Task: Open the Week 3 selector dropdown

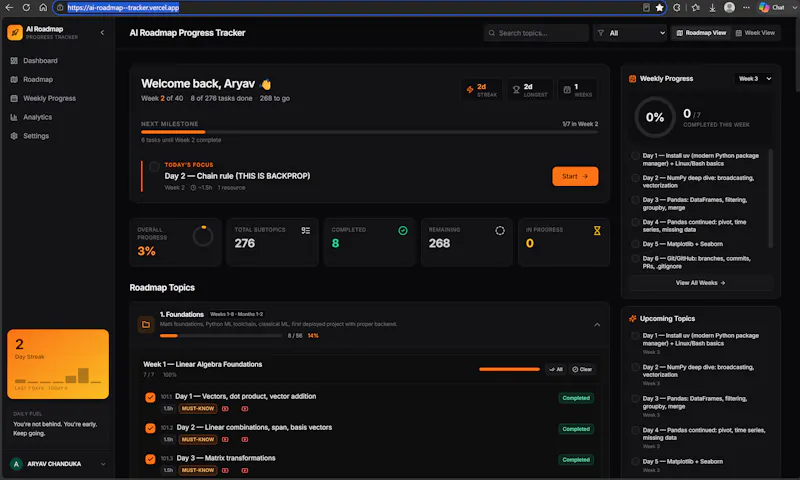Action: 755,79
